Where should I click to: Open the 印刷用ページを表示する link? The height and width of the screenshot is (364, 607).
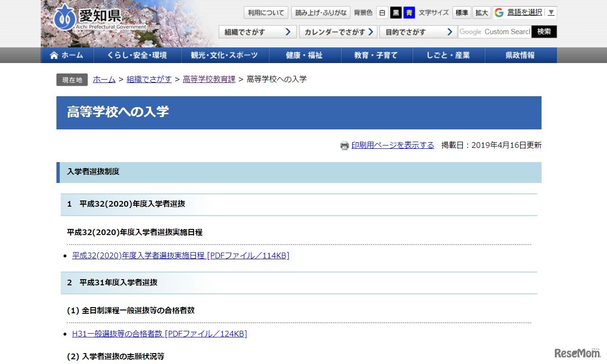click(x=392, y=146)
